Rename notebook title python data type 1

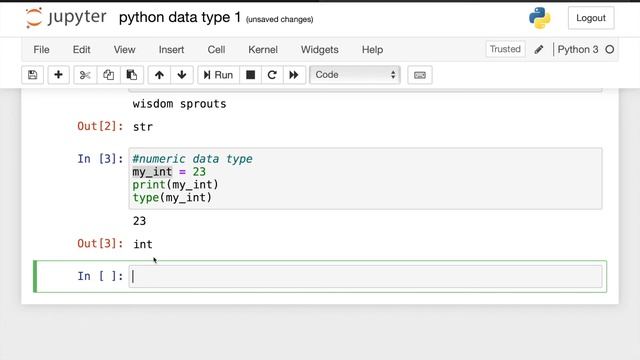pos(180,18)
